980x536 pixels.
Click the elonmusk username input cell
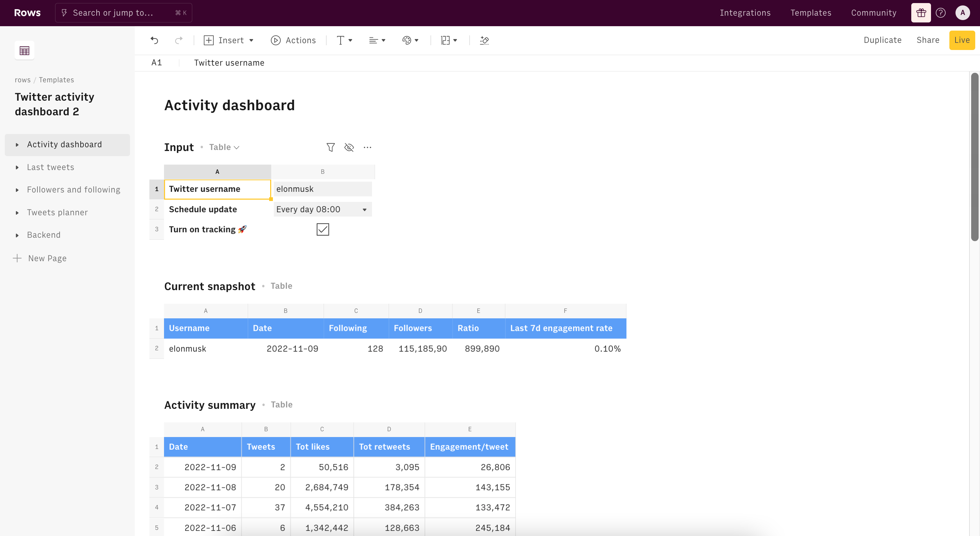click(x=323, y=189)
